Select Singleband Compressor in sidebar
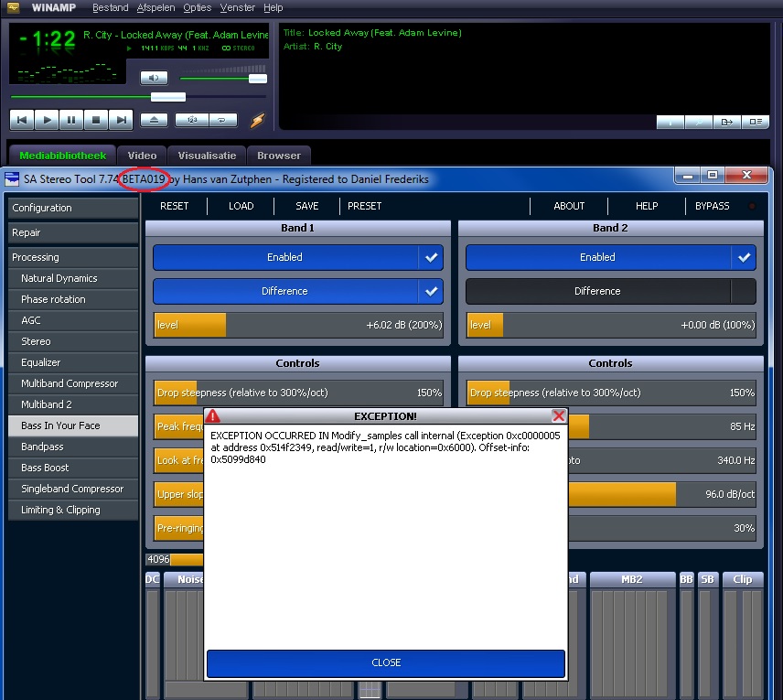 point(73,489)
